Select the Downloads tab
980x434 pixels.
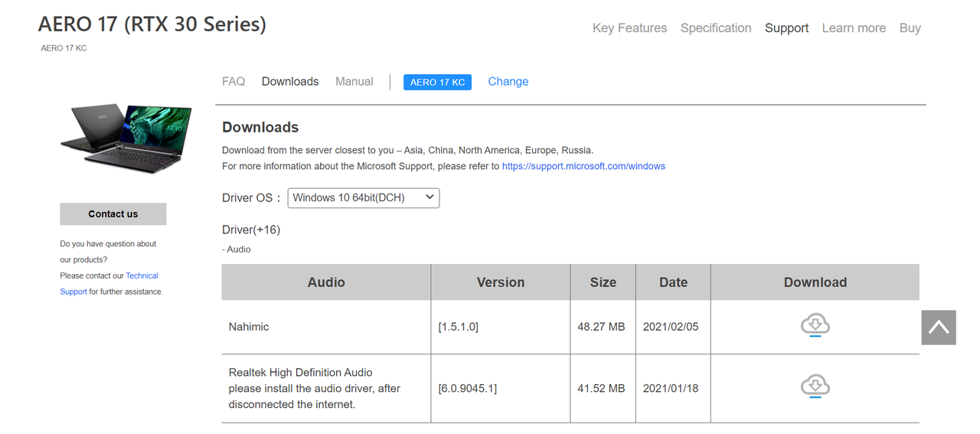click(x=290, y=82)
